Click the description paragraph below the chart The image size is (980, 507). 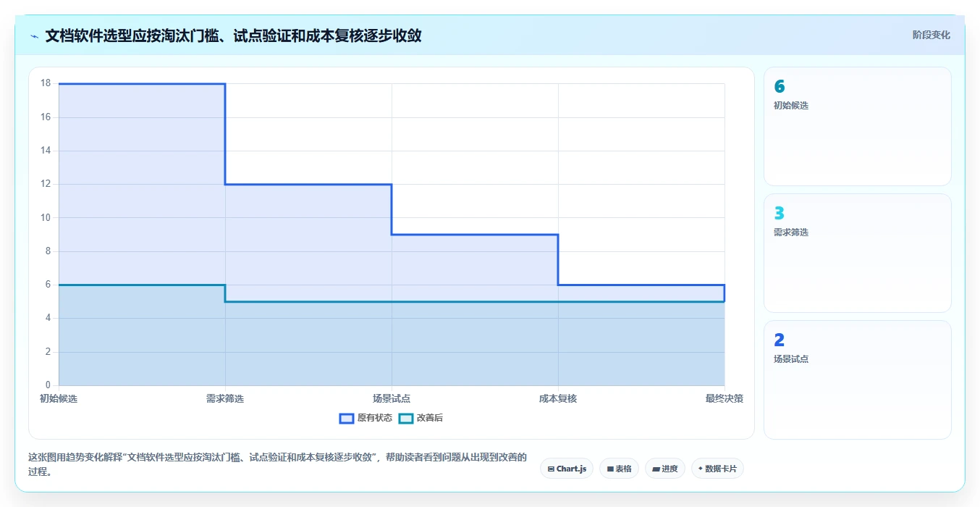pos(278,464)
